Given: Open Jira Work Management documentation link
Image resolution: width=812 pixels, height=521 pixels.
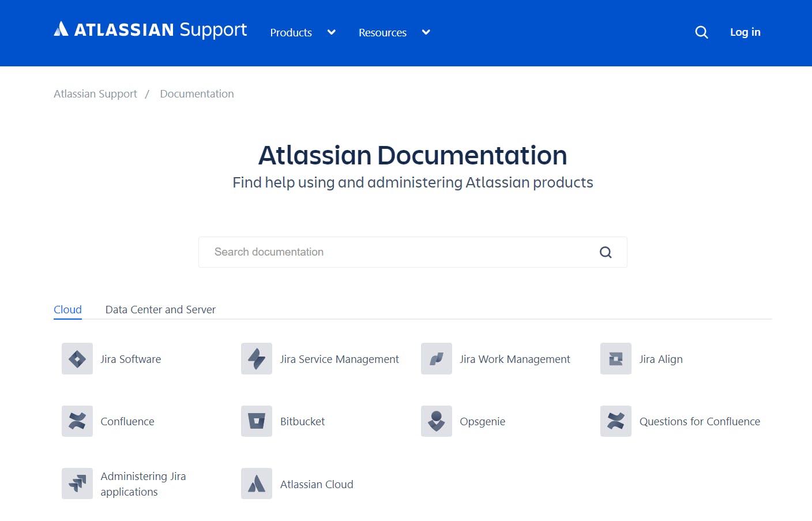Looking at the screenshot, I should coord(515,359).
